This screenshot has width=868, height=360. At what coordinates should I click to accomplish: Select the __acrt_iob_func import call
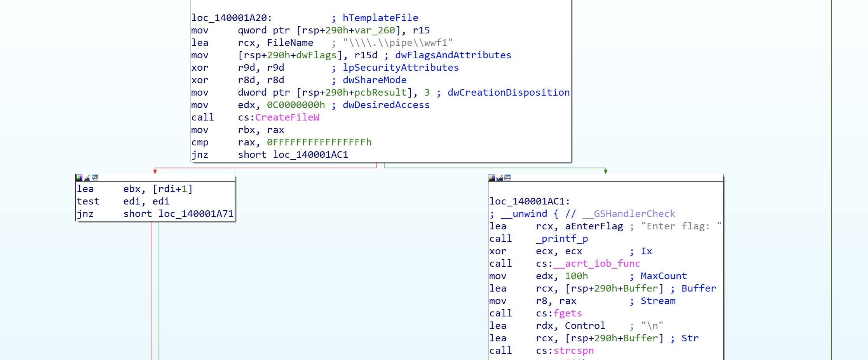coord(596,264)
